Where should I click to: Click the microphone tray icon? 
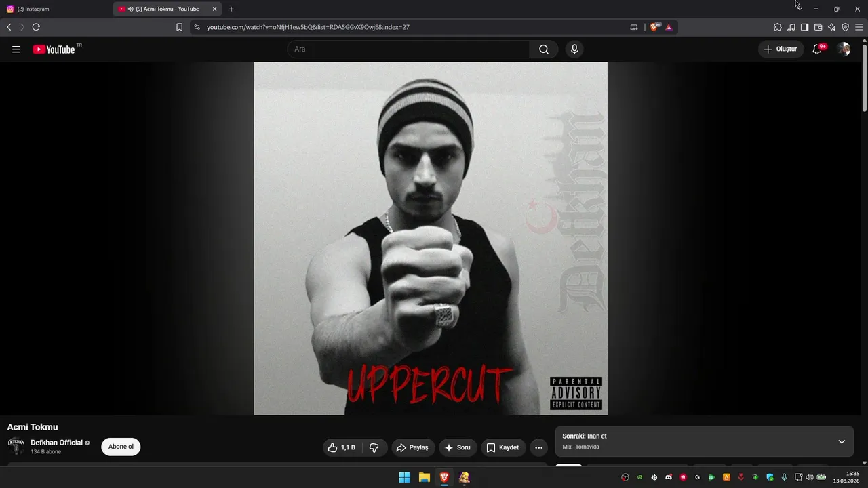785,477
